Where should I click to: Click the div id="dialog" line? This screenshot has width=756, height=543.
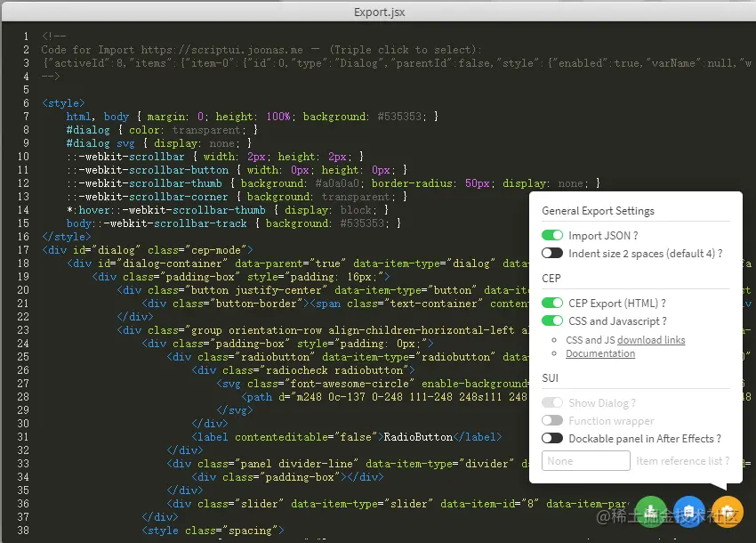coord(147,250)
